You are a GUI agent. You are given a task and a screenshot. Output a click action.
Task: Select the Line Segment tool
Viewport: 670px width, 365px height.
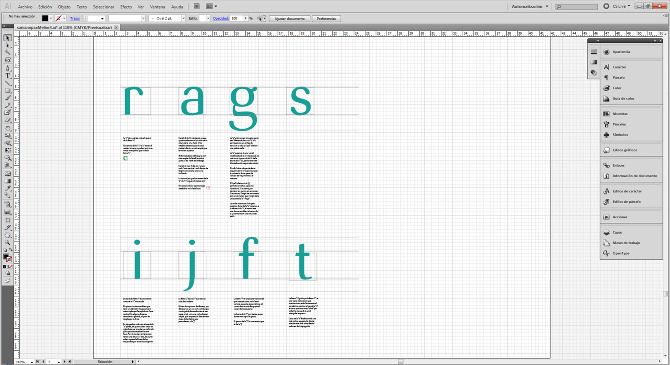(7, 83)
